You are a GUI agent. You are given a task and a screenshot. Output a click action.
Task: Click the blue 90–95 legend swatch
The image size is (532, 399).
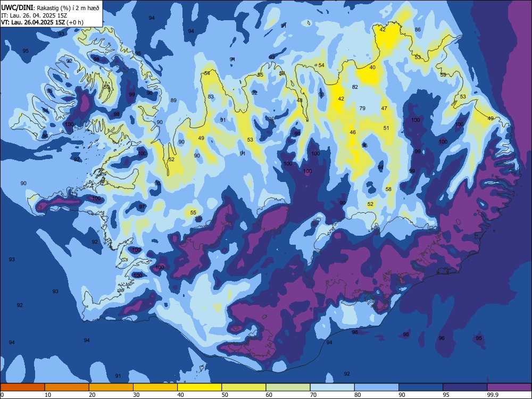click(421, 387)
